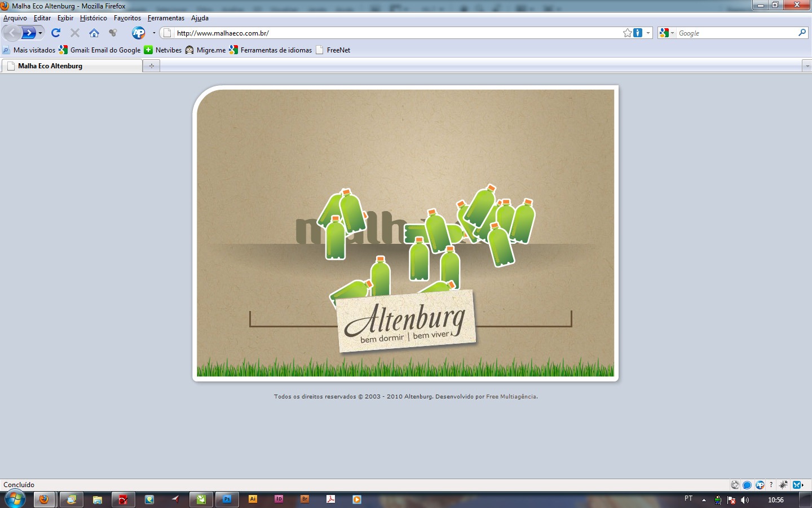Click the gray clover icon beside Home

(x=113, y=33)
